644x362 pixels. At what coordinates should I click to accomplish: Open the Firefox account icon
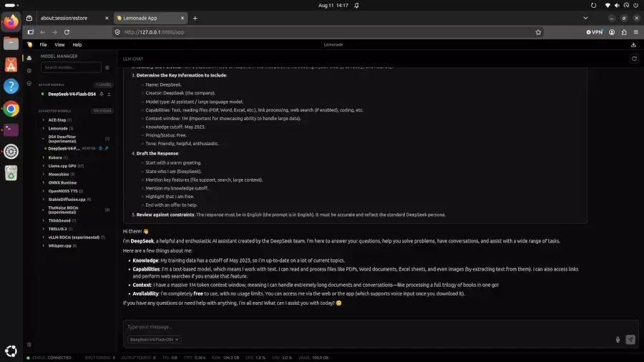pyautogui.click(x=612, y=32)
